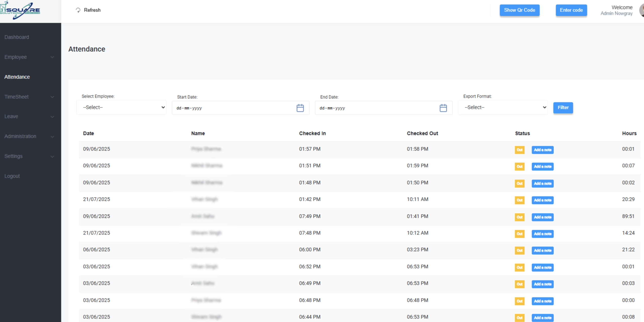Open the End Date calendar picker icon
The image size is (644, 322).
[443, 108]
